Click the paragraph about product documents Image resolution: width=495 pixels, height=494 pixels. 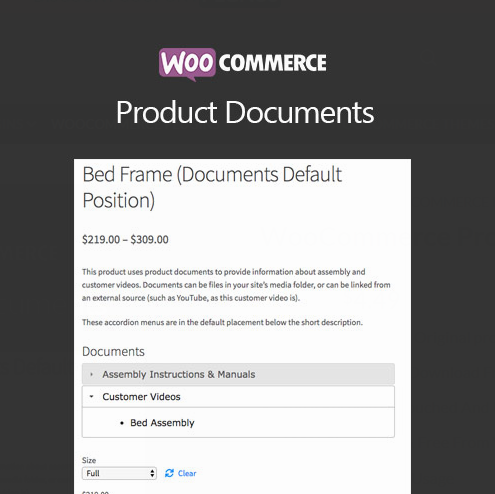coord(236,285)
